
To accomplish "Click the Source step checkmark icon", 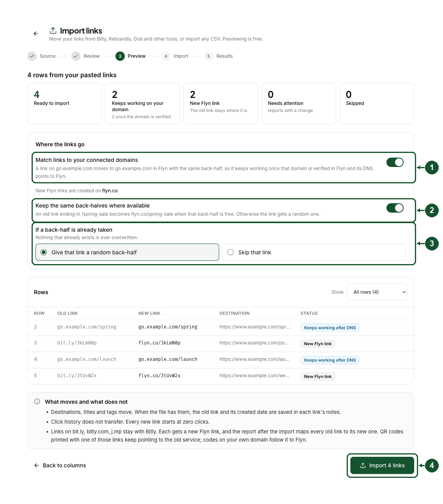I will (x=32, y=56).
